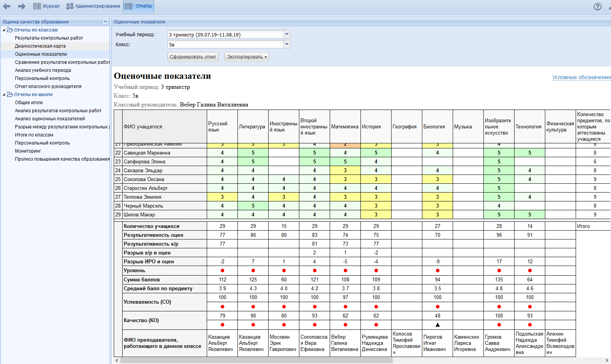The width and height of the screenshot is (611, 364).
Task: Select Результаты контрольных работ report
Action: click(49, 38)
